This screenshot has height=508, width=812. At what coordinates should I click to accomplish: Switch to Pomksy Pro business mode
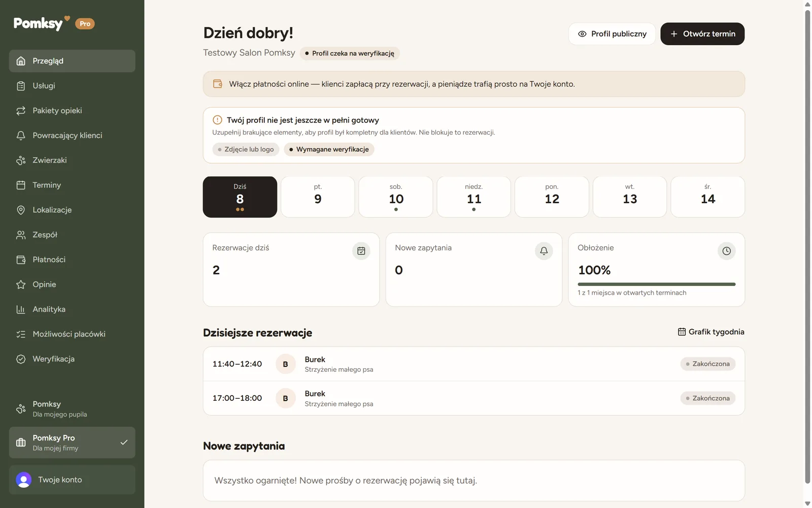(72, 442)
